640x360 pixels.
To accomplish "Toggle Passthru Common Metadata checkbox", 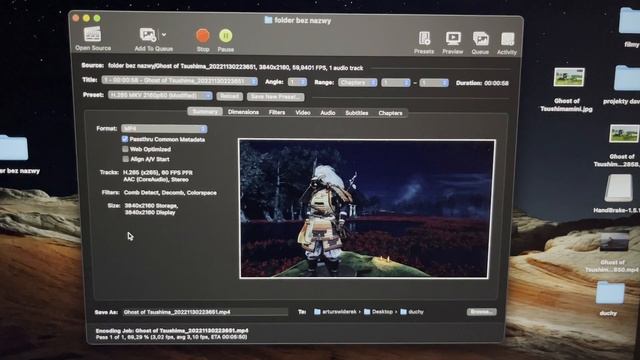I will 125,139.
